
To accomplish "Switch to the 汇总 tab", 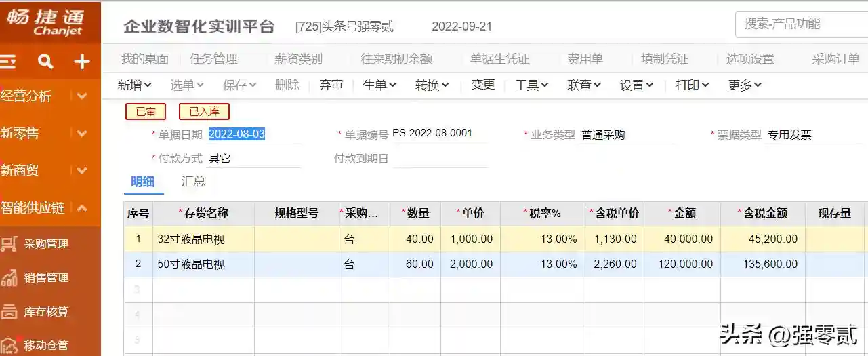I will coord(193,182).
